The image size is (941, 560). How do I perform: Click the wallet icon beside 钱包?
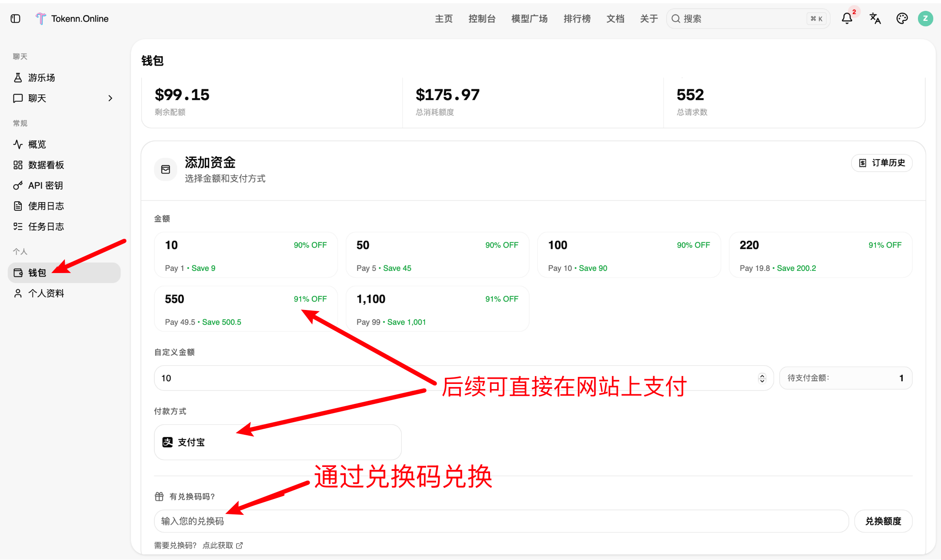18,273
